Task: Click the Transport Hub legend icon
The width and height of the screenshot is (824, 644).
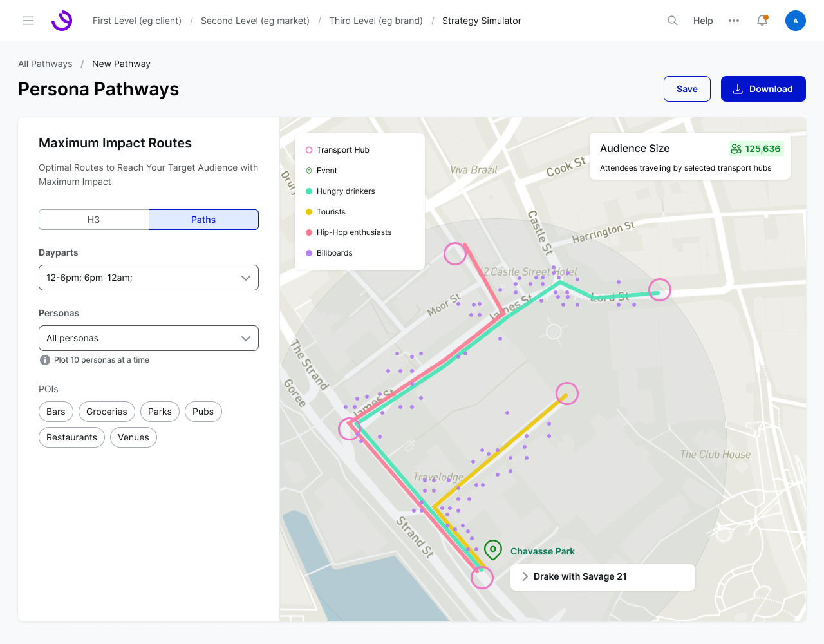Action: [309, 150]
